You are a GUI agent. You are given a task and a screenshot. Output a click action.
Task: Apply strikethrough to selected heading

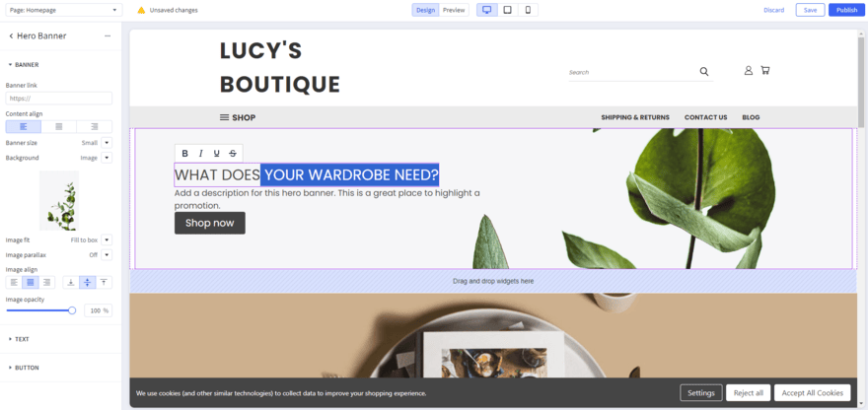[233, 154]
